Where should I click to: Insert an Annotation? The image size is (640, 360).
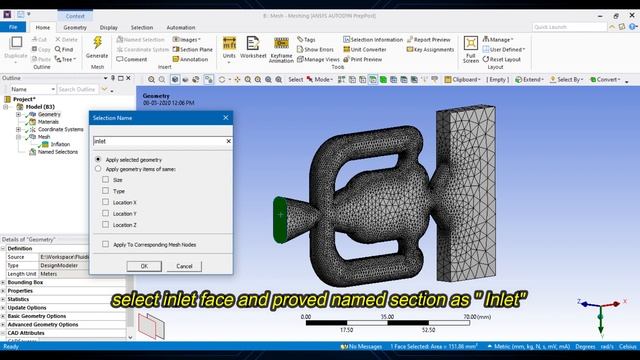[190, 59]
